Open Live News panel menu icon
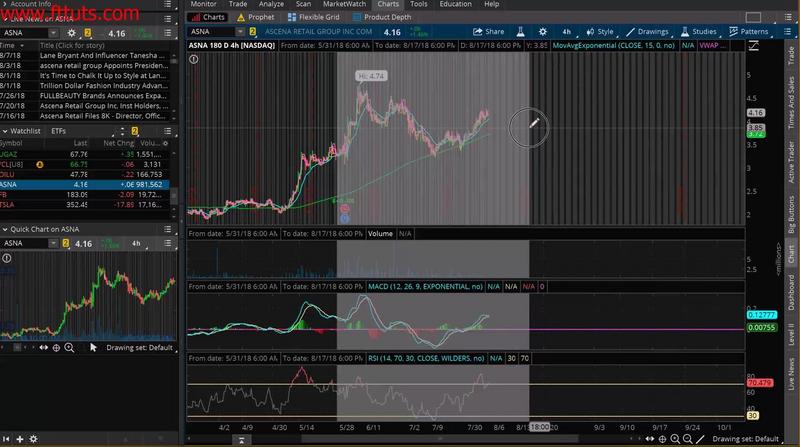Screen dimensions: 800x447 coord(167,18)
